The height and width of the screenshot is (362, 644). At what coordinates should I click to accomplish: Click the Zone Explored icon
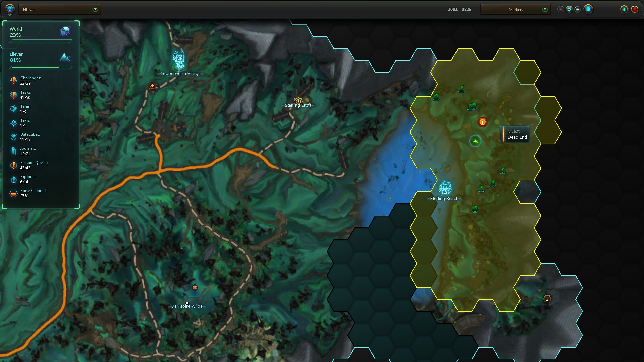[13, 193]
